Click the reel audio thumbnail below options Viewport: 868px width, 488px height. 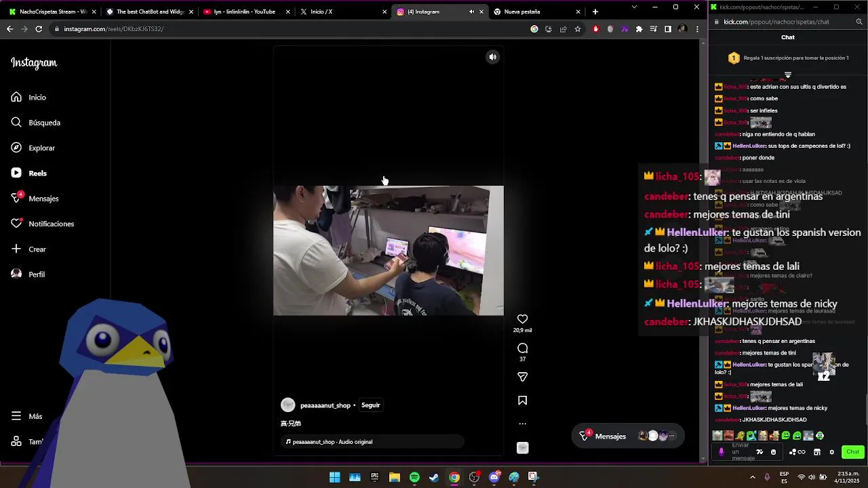click(522, 448)
